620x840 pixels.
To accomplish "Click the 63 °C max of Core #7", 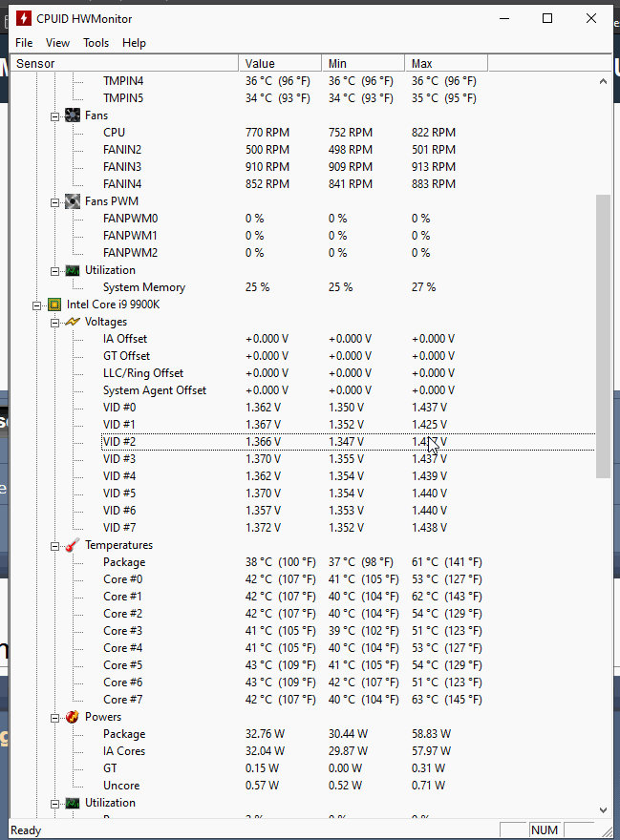I will click(447, 699).
